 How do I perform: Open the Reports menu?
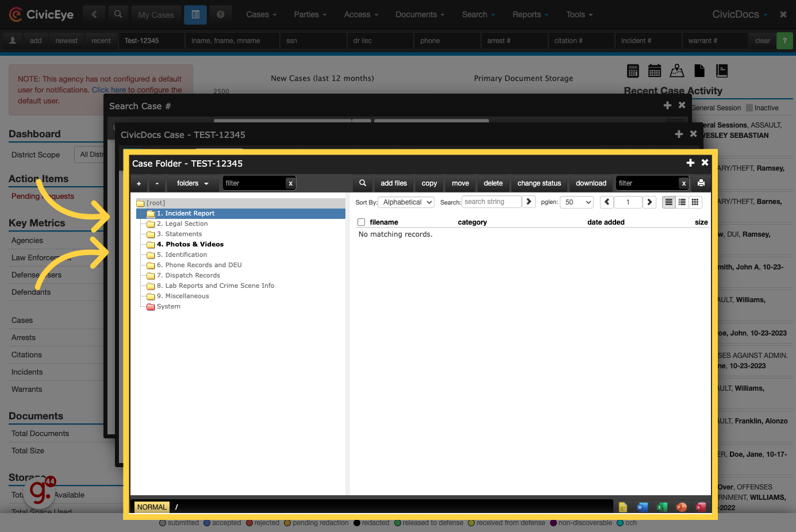(x=530, y=14)
